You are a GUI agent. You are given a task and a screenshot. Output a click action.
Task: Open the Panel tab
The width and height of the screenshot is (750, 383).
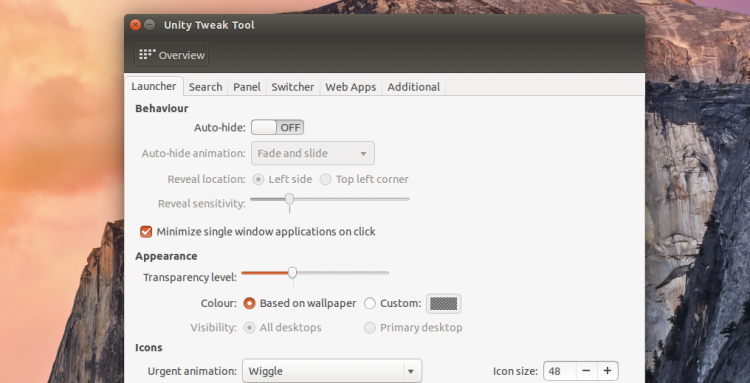pos(247,87)
